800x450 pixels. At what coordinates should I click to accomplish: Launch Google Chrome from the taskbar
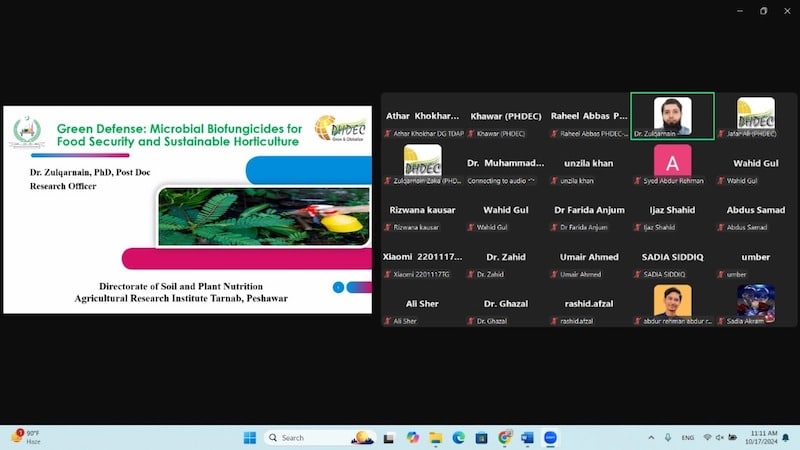(x=505, y=438)
